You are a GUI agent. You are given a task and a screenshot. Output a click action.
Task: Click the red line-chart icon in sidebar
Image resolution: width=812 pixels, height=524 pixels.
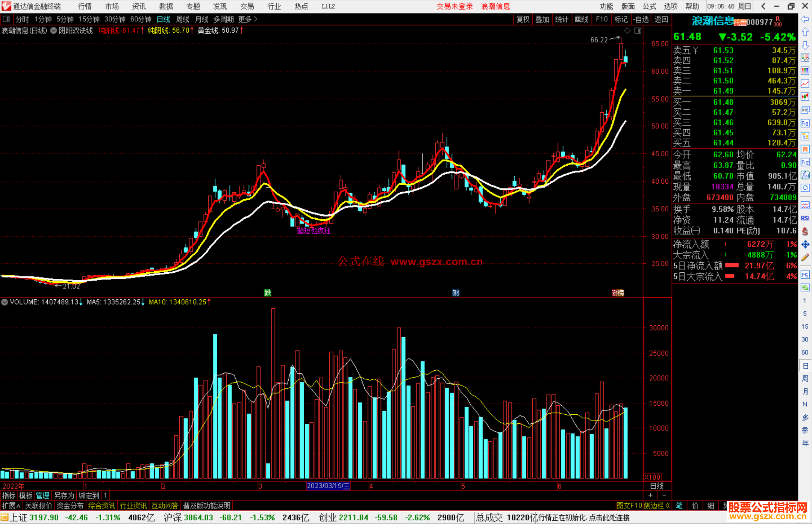[805, 84]
